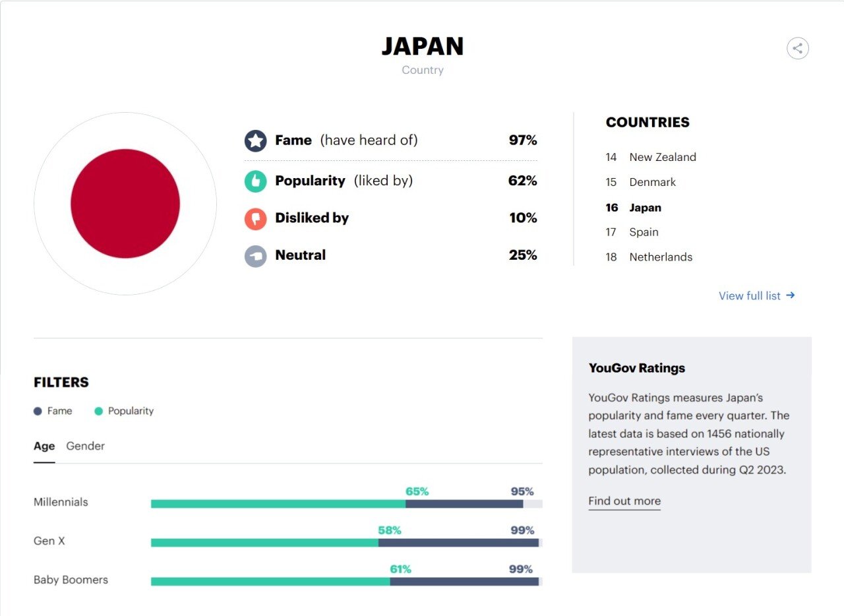Click the Popularity thumbs-up icon
Image resolution: width=844 pixels, height=616 pixels.
click(x=255, y=181)
